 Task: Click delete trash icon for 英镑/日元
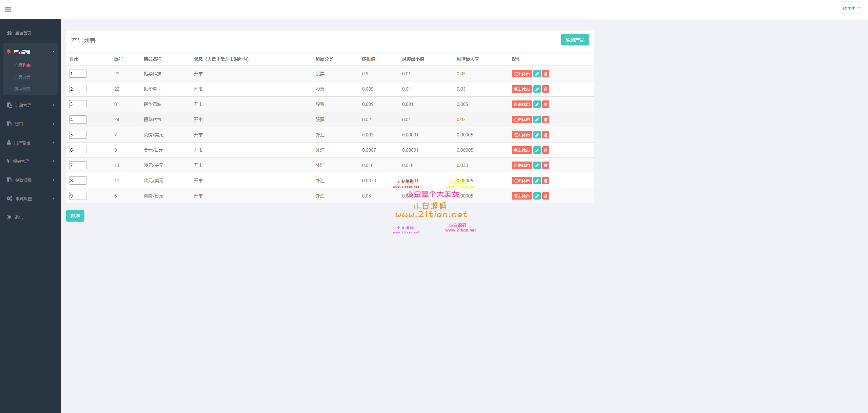click(x=546, y=196)
